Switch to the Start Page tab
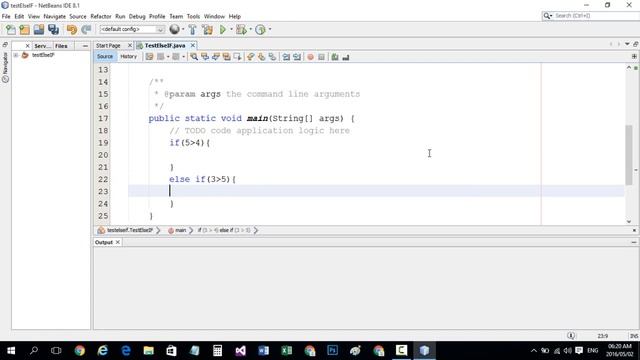The image size is (640, 360). click(109, 46)
